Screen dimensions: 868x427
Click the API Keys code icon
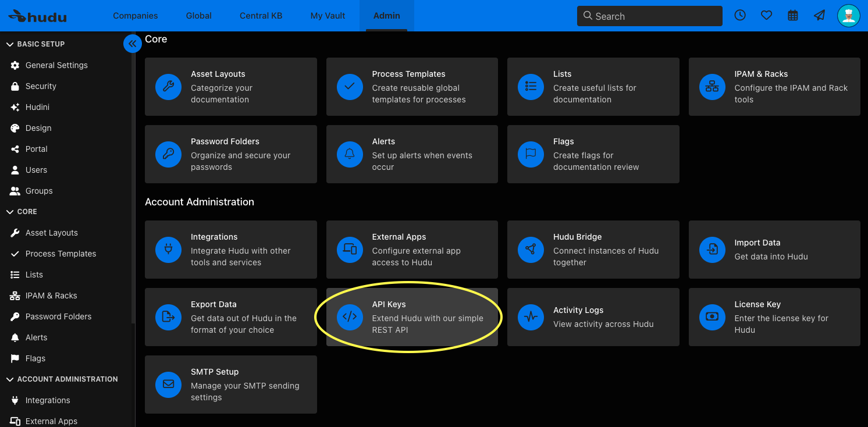[350, 317]
